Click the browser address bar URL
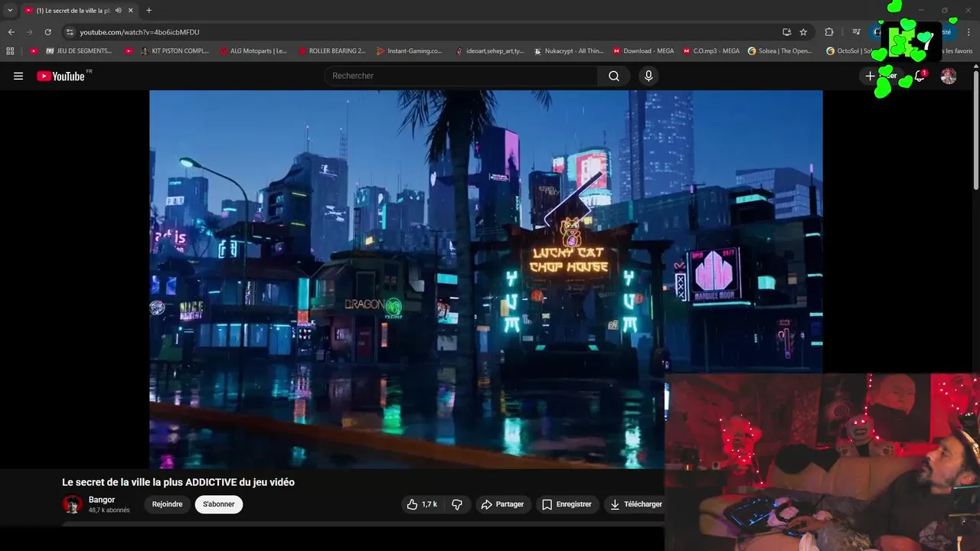 click(x=139, y=32)
